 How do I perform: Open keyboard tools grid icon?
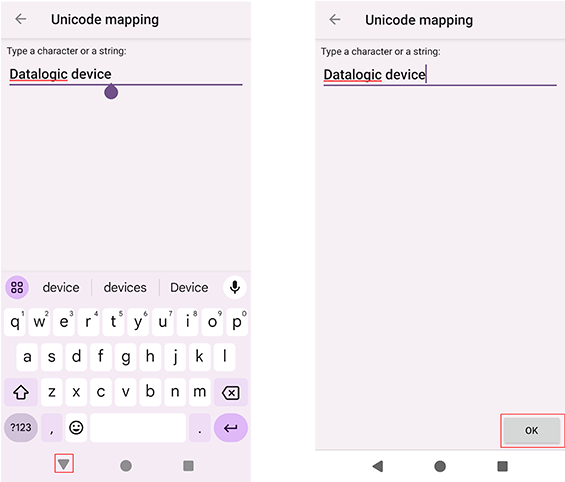point(17,287)
